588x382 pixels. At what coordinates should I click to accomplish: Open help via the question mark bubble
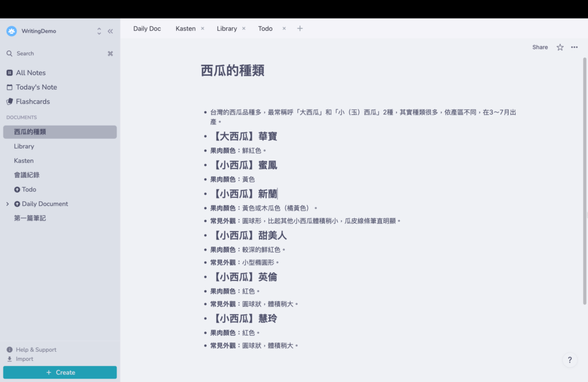pos(570,360)
